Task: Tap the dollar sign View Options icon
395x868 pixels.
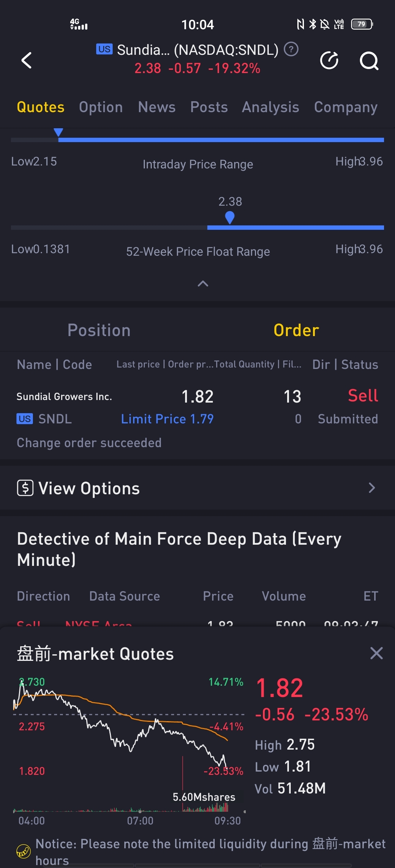Action: (x=25, y=488)
